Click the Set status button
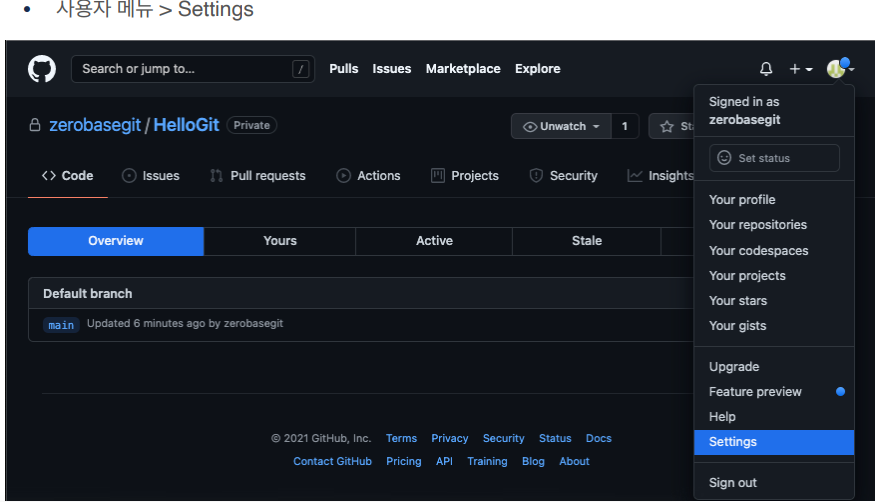This screenshot has height=502, width=877. [774, 158]
